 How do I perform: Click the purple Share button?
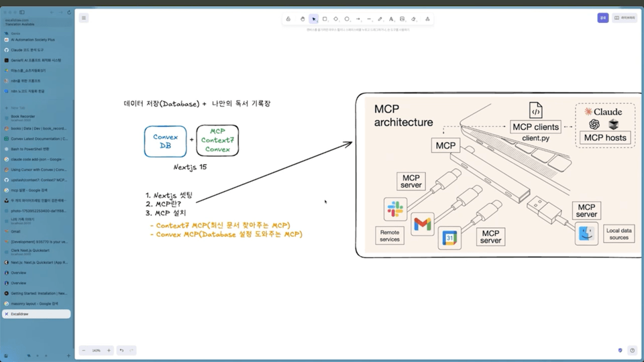coord(603,18)
